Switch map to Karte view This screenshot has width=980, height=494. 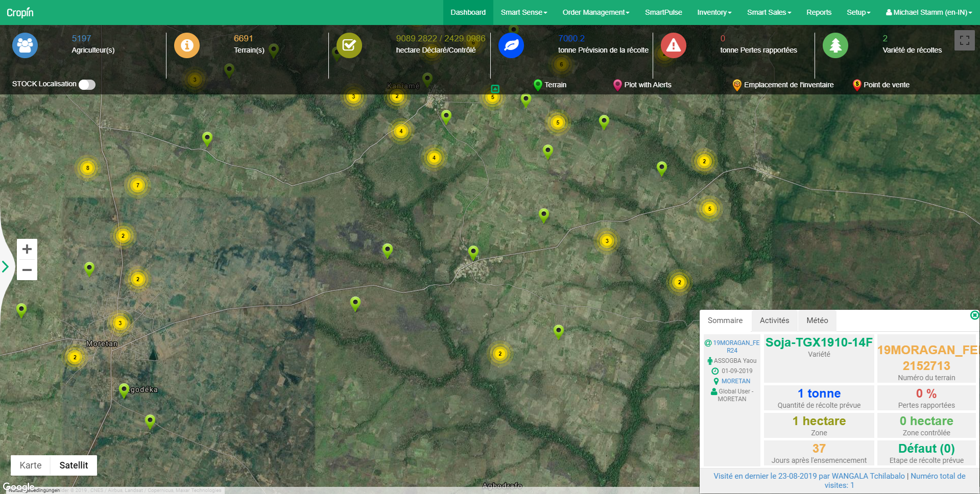(x=31, y=465)
